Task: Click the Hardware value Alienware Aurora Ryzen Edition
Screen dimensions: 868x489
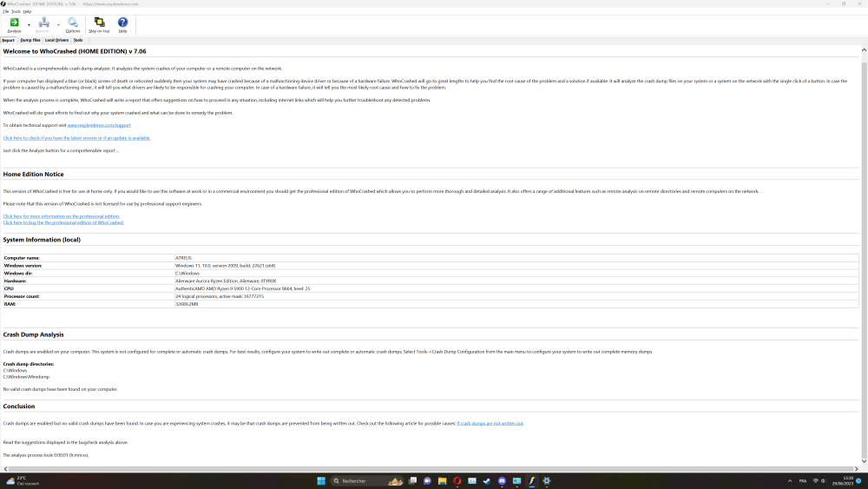Action: pyautogui.click(x=226, y=281)
